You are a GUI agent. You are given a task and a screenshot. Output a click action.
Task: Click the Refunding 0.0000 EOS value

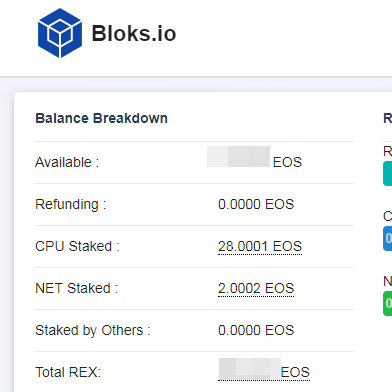(256, 204)
